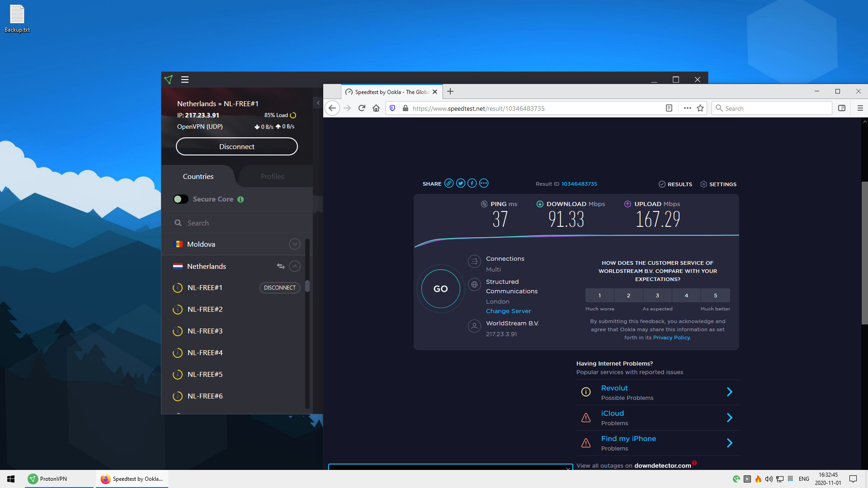Image resolution: width=868 pixels, height=488 pixels.
Task: Switch to the Countries tab
Action: coord(198,176)
